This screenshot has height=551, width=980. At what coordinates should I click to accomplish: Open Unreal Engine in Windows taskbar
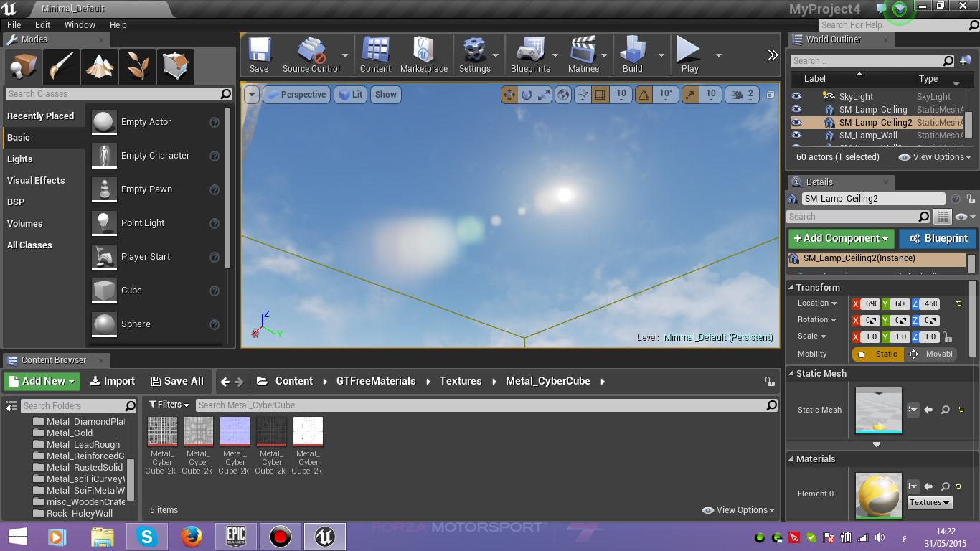click(324, 537)
